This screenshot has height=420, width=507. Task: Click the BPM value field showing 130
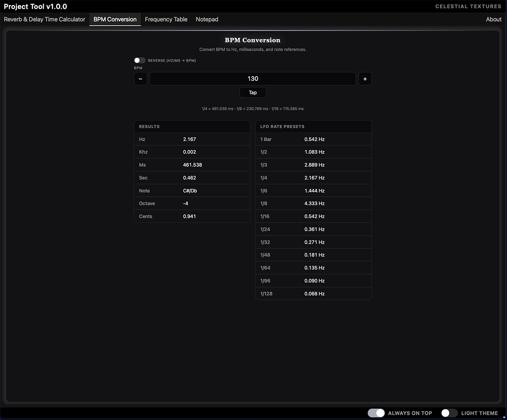point(253,79)
